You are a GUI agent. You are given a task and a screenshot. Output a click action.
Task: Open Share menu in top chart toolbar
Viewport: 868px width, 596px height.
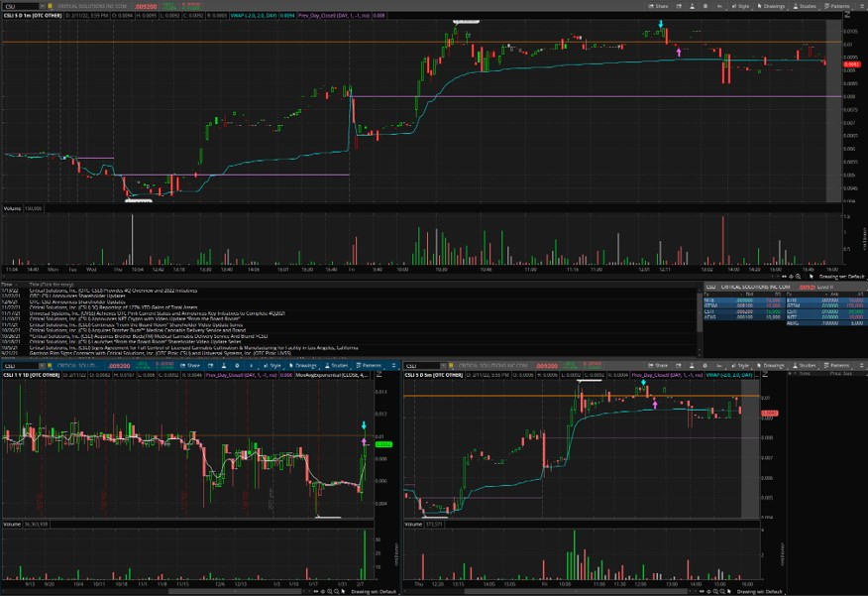coord(658,6)
